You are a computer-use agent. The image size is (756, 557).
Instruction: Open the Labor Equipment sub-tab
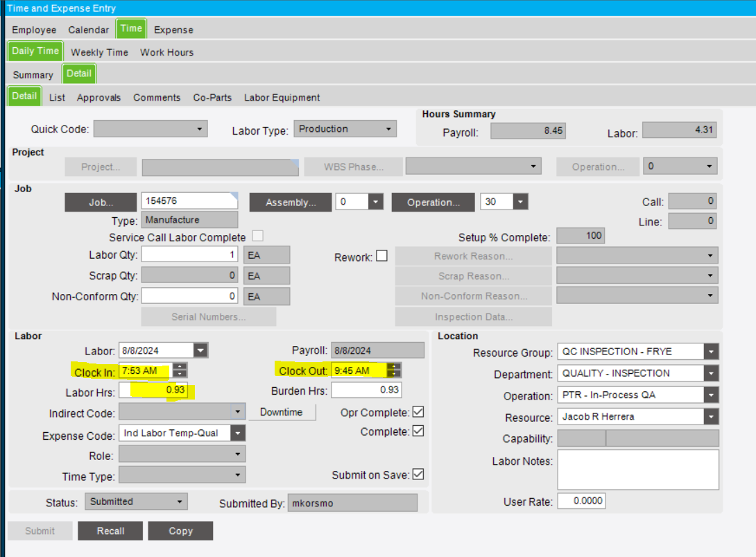(282, 97)
